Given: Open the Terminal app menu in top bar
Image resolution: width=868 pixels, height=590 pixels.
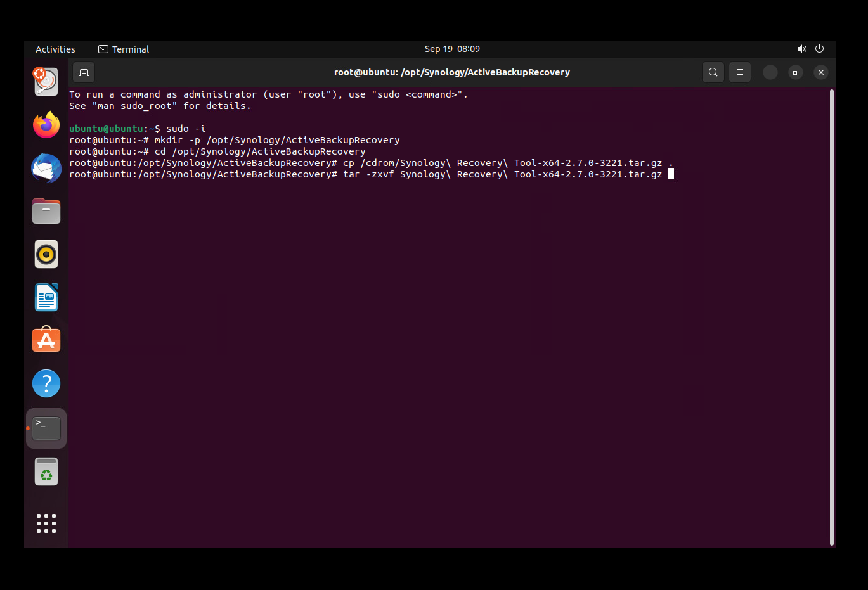Looking at the screenshot, I should point(124,49).
